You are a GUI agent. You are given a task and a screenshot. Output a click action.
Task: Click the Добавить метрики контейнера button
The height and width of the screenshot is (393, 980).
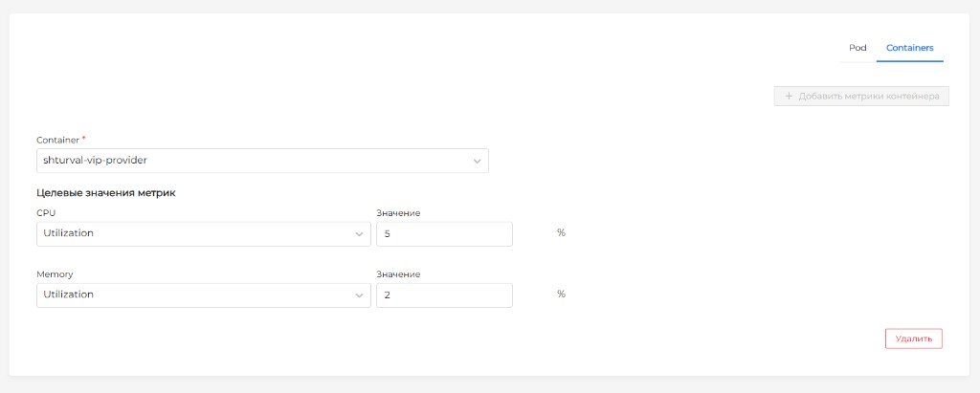pos(861,97)
